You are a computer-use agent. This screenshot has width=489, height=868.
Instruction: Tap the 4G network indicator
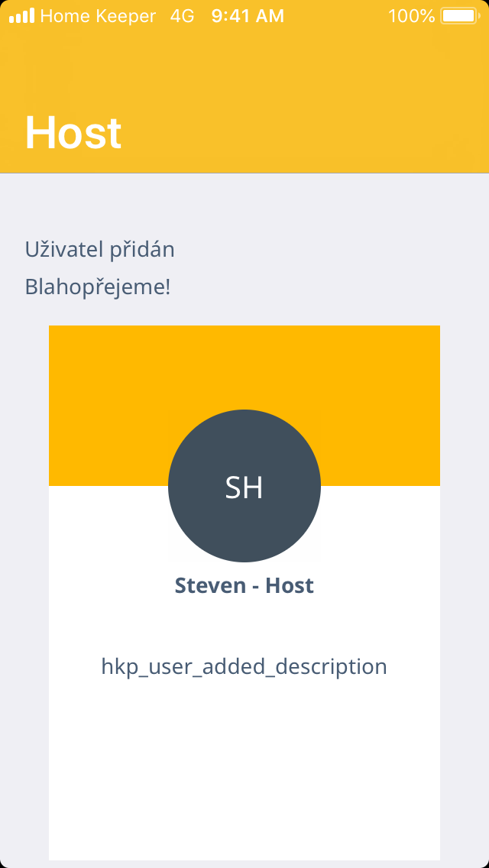[x=182, y=15]
